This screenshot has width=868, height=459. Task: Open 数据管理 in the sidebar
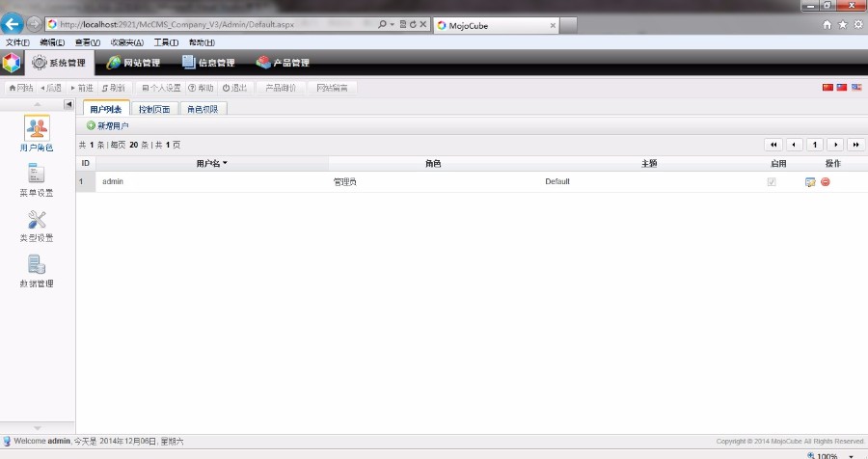click(37, 271)
